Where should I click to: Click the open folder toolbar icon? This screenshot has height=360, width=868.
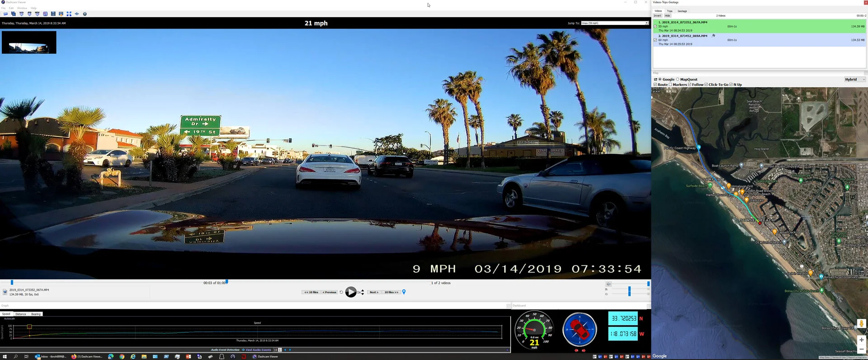[x=5, y=14]
